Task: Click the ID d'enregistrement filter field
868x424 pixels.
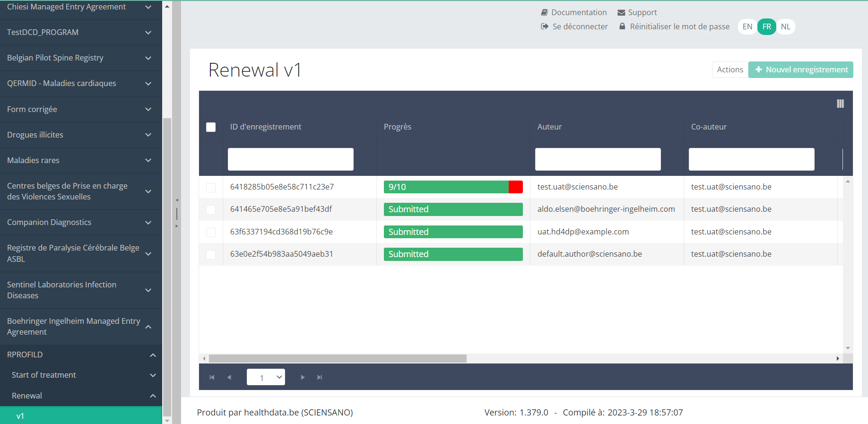Action: [x=290, y=159]
